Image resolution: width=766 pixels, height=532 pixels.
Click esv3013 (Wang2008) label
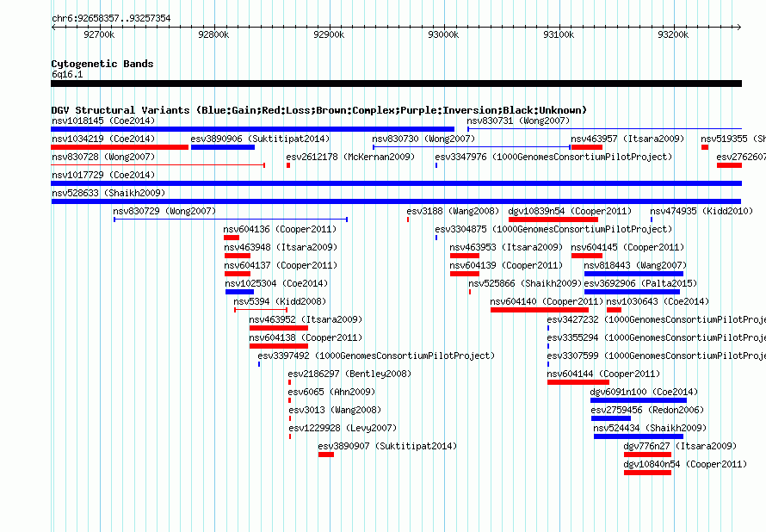coord(335,410)
